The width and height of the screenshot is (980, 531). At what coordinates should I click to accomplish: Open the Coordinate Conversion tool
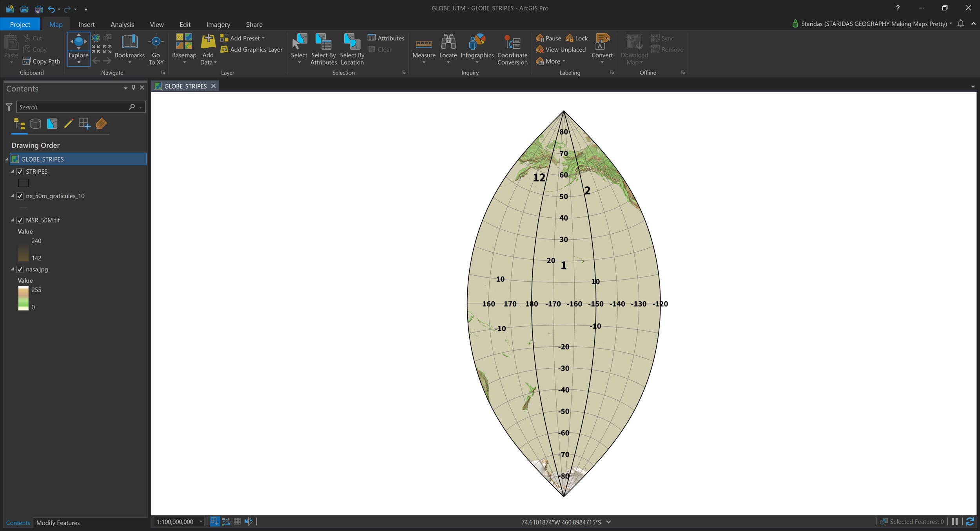point(512,49)
